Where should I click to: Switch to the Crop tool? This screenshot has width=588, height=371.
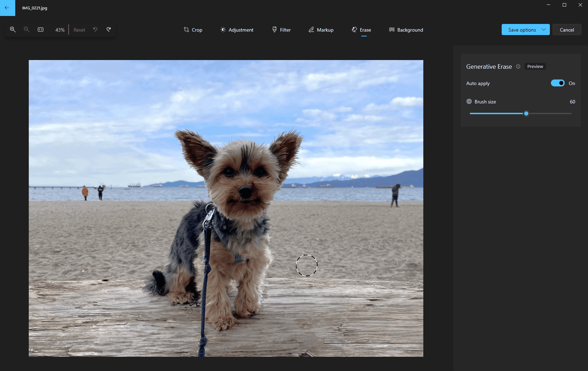pos(193,30)
